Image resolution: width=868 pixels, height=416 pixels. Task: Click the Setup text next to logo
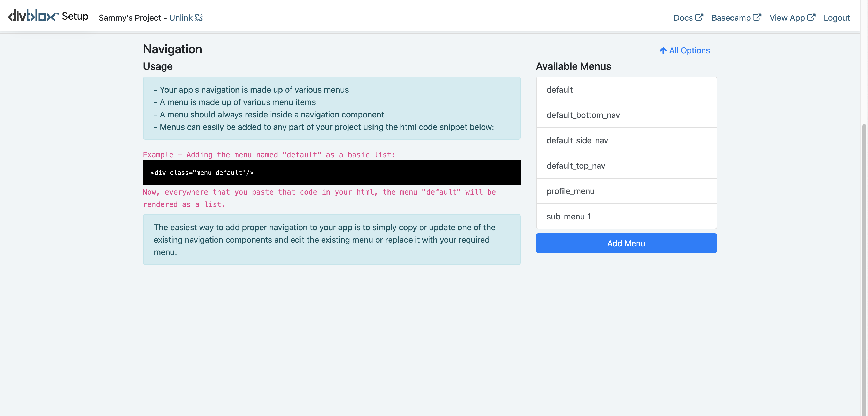[75, 16]
